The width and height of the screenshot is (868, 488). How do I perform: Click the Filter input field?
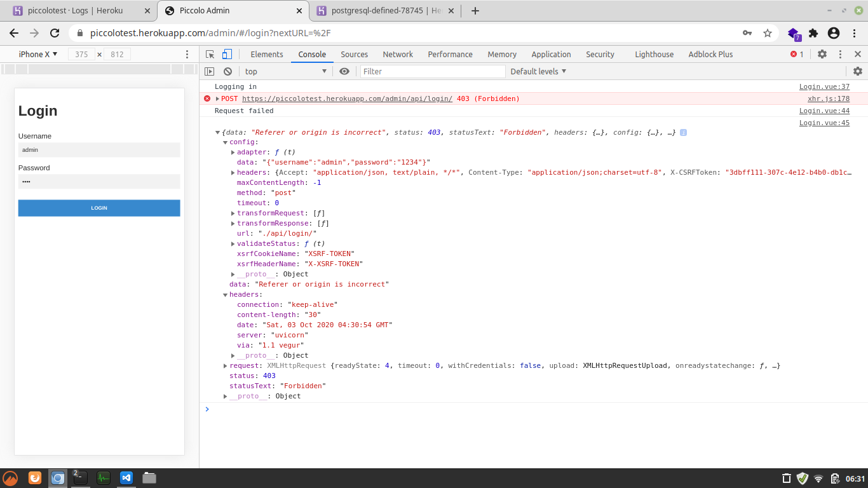tap(432, 71)
